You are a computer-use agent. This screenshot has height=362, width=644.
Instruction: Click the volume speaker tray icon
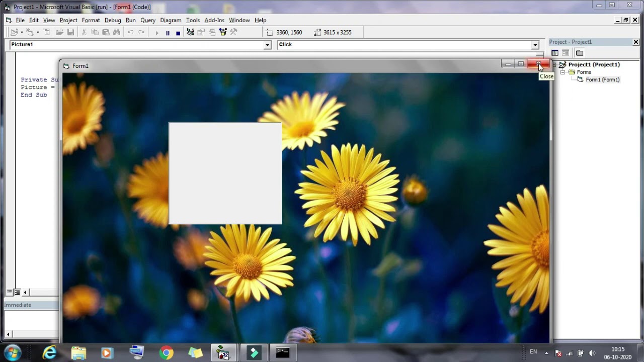(x=592, y=353)
